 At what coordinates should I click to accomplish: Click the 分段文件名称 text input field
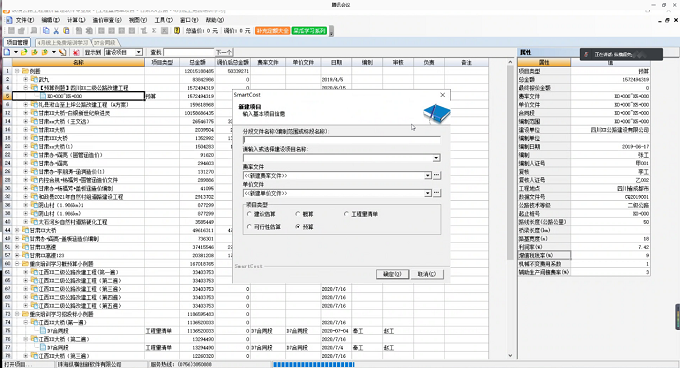[x=342, y=140]
